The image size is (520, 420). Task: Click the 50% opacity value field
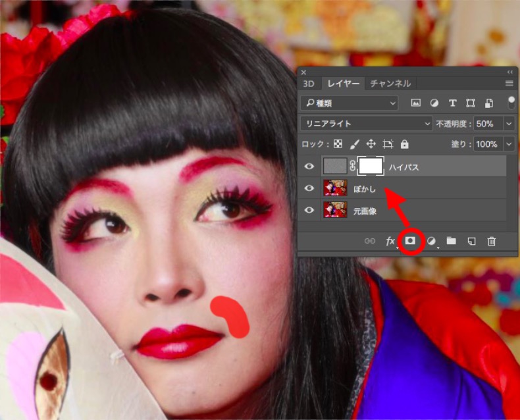[489, 124]
